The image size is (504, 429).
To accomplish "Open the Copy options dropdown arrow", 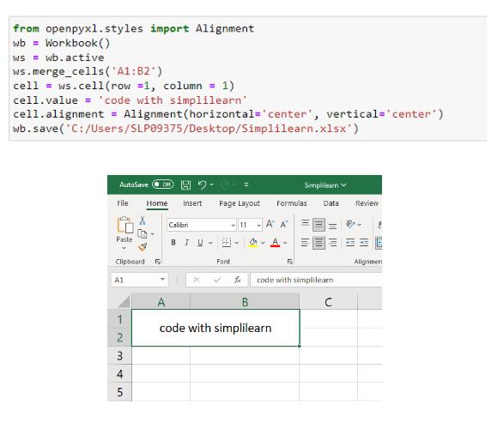I will pos(152,234).
